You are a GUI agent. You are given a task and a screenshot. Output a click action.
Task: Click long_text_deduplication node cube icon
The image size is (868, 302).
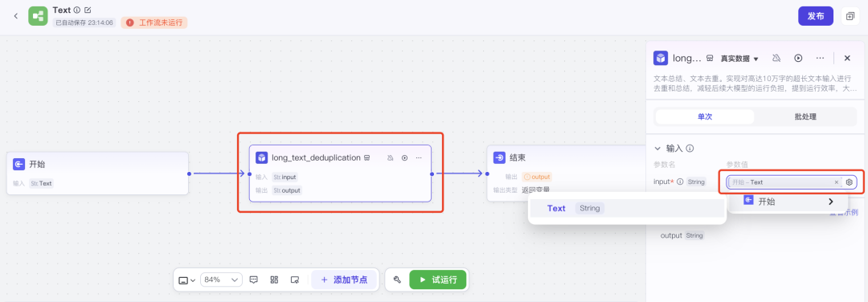tap(261, 157)
